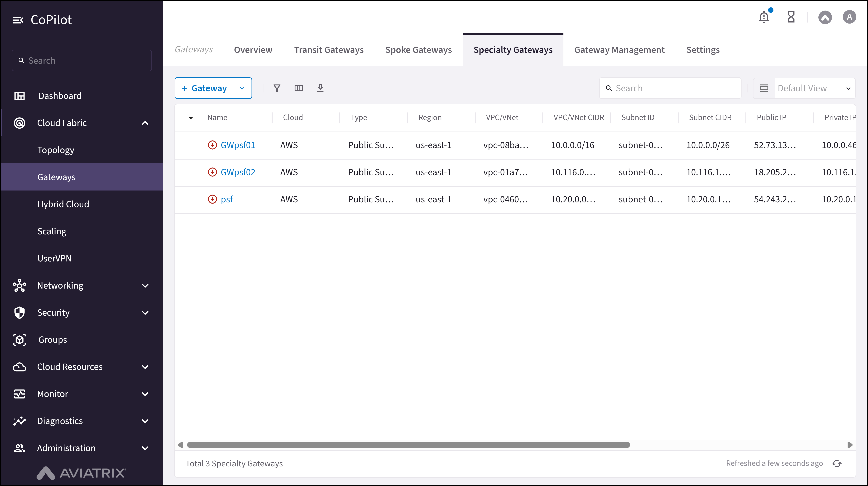Expand the Networking menu section
Viewport: 868px width, 486px height.
tap(145, 286)
